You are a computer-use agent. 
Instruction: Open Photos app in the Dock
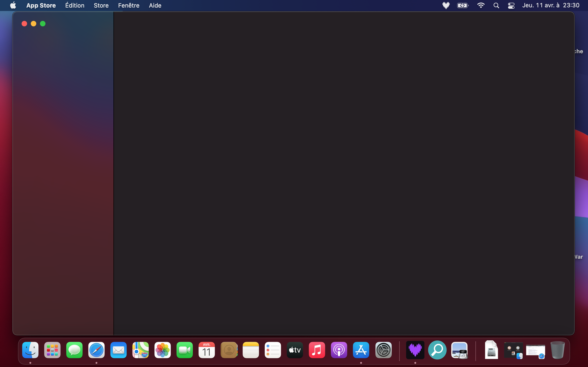[163, 350]
